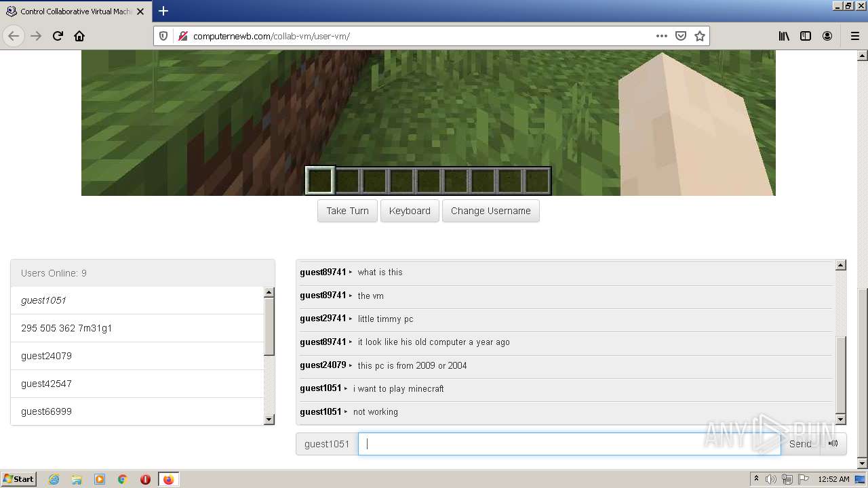868x488 pixels.
Task: Select user guest42547 in list
Action: tap(137, 384)
